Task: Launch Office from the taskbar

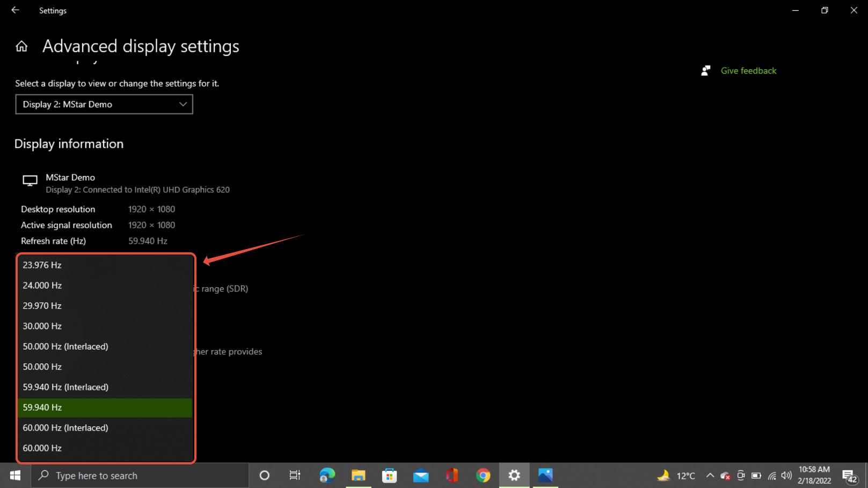Action: point(452,476)
